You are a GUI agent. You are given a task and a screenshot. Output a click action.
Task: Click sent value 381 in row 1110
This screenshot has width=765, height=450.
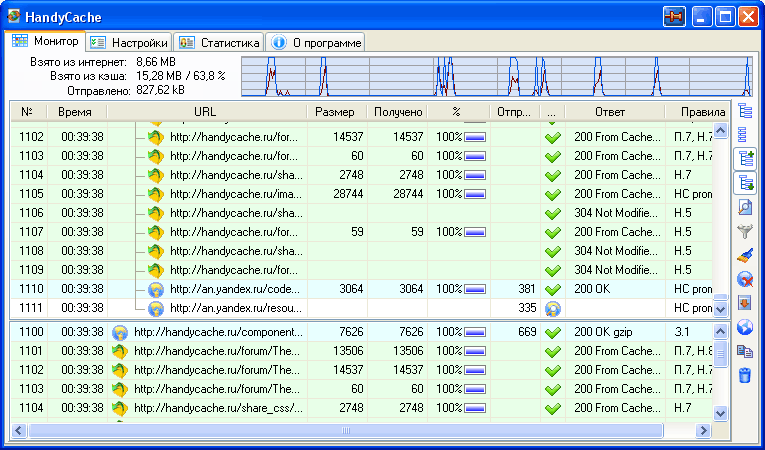[x=527, y=289]
